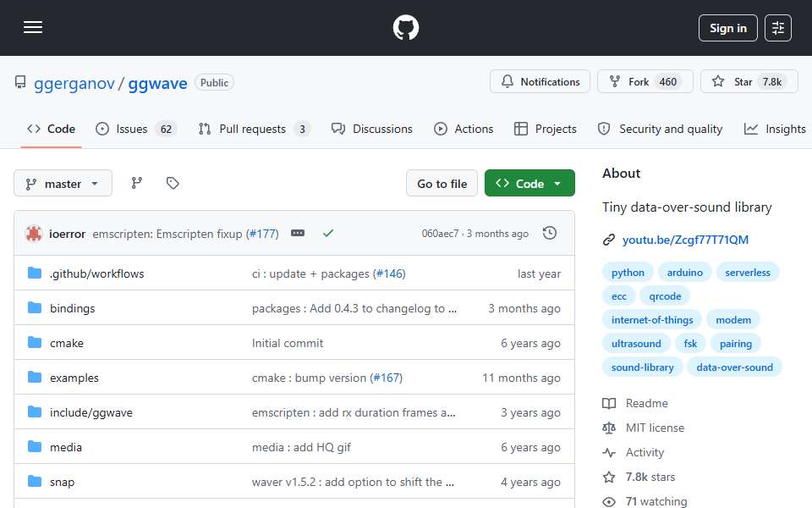This screenshot has width=812, height=508.
Task: Open the Pull requests tab
Action: (x=255, y=129)
